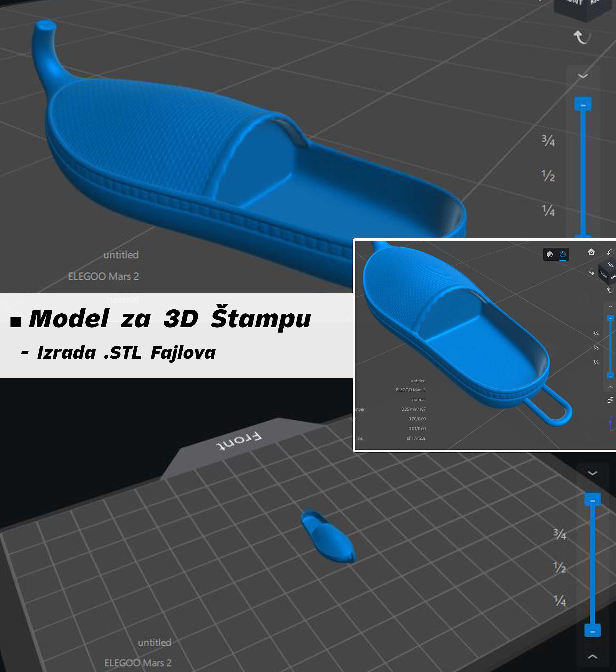Viewport: 616px width, 672px height.
Task: Select 3/4 layer marker in top viewport
Action: click(x=548, y=141)
